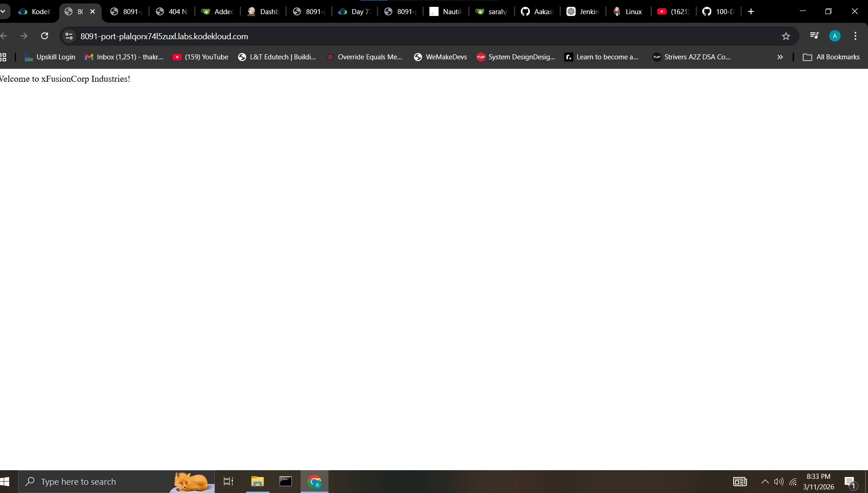
Task: Open the Strivers A2Z DSA bookmark
Action: (x=692, y=57)
